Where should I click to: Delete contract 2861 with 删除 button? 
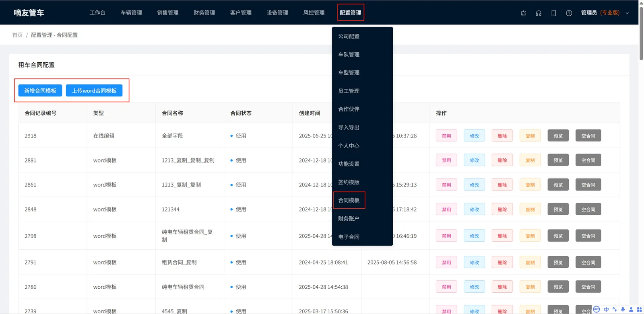tap(502, 185)
